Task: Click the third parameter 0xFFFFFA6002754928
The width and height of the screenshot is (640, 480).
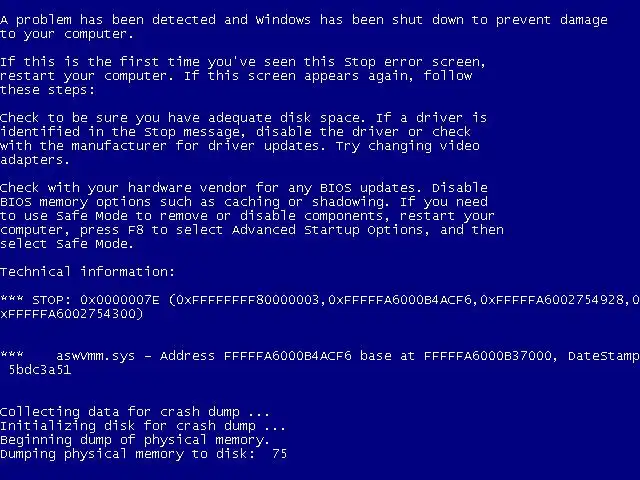Action: (x=552, y=300)
